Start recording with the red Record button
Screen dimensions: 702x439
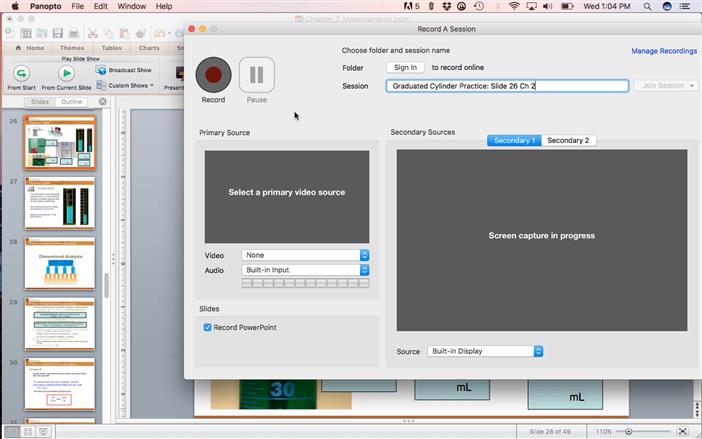click(x=214, y=75)
